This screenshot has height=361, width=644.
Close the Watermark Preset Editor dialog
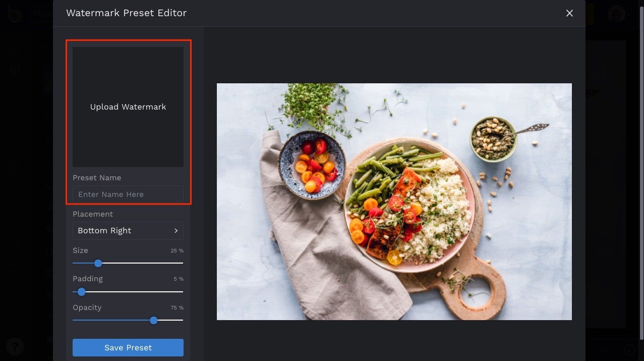tap(569, 13)
